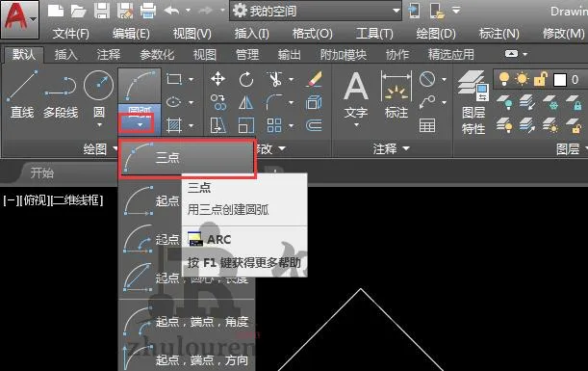Screen dimensions: 588x371
Task: Save the drawing with the floppy disk icon
Action: [x=102, y=11]
